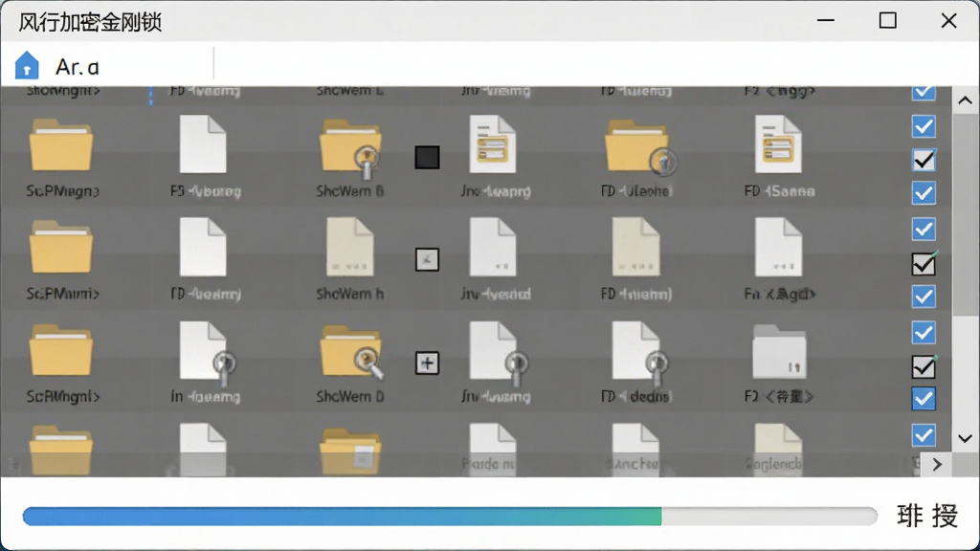Toggle the white checkbox in third row

click(x=924, y=264)
